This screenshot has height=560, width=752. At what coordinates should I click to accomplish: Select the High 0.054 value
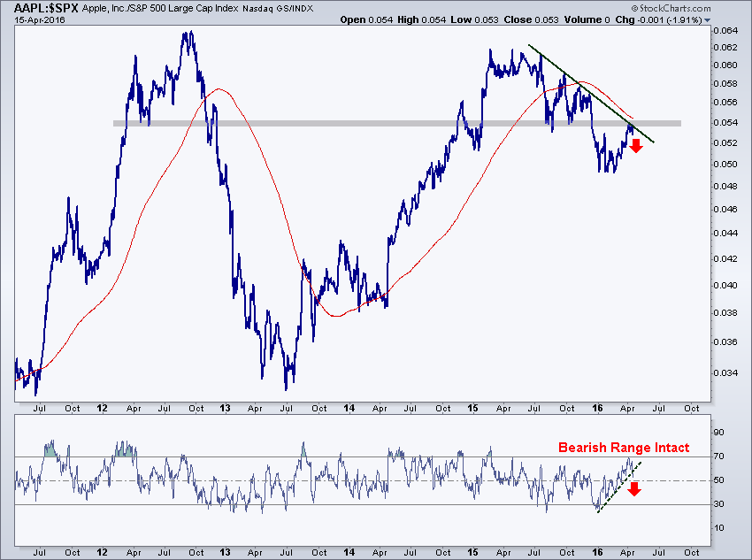point(421,19)
